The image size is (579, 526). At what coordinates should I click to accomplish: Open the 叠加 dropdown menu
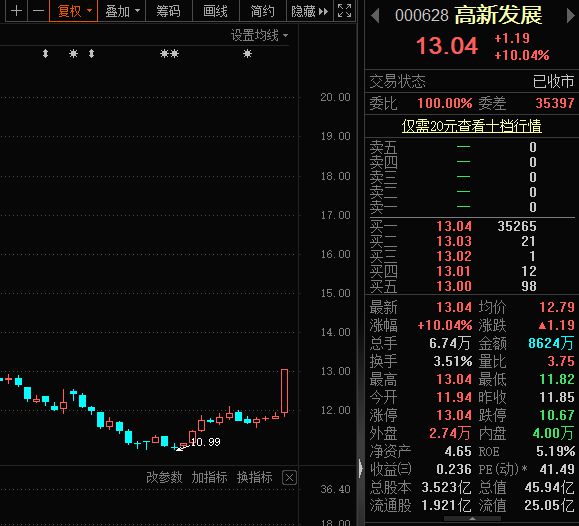pos(122,11)
